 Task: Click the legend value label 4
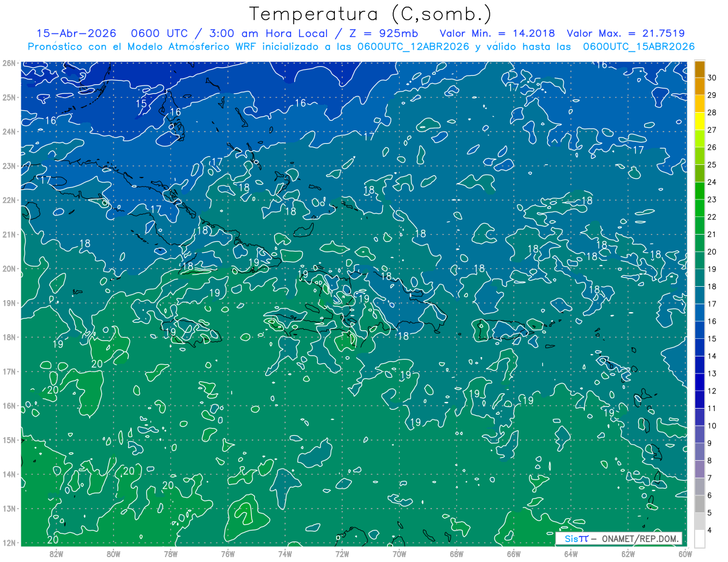tap(710, 530)
